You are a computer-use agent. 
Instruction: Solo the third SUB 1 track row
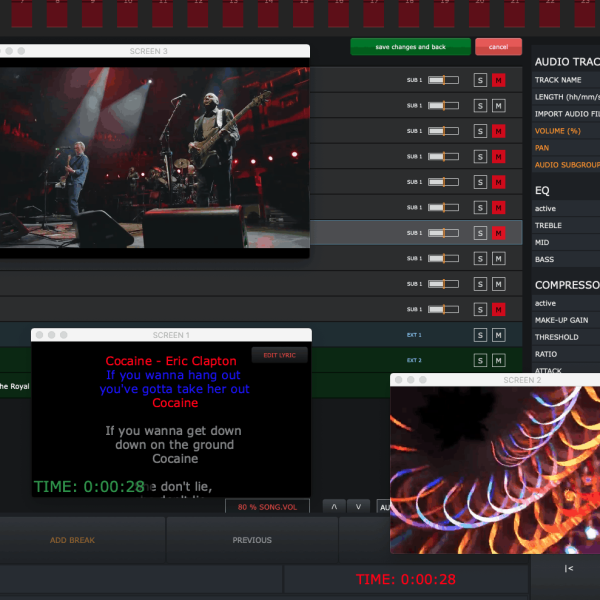(x=480, y=131)
